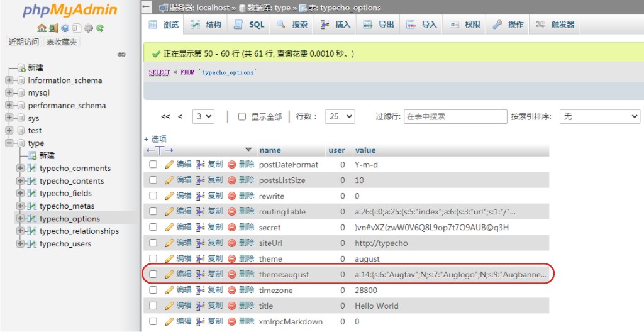
Task: Expand the performance_schema database node
Action: [x=9, y=106]
